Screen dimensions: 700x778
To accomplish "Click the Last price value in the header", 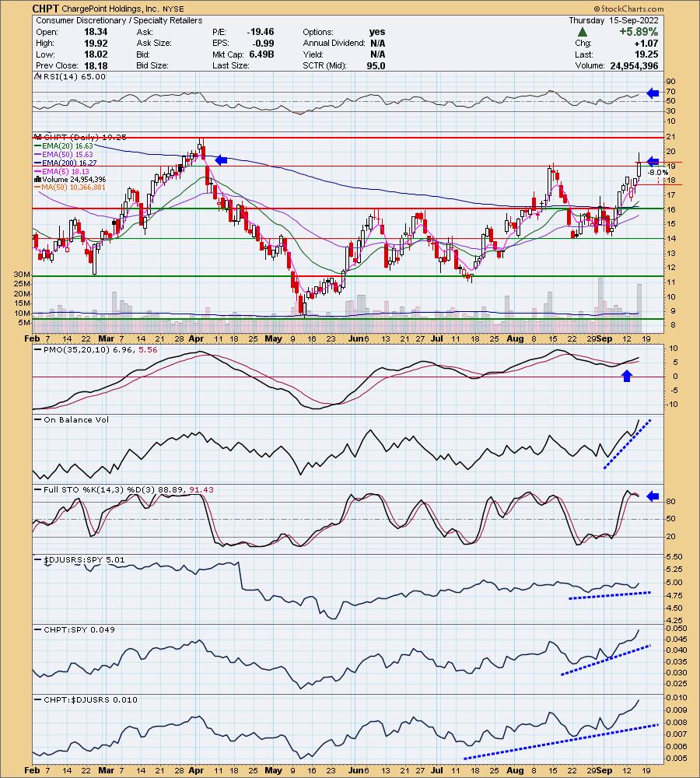I will coord(648,54).
